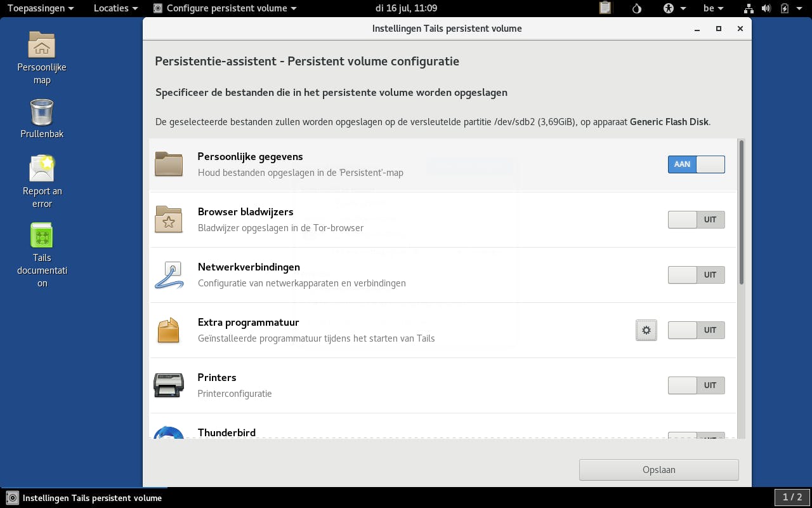This screenshot has width=812, height=508.
Task: Click the Printers printer icon
Action: coord(169,385)
